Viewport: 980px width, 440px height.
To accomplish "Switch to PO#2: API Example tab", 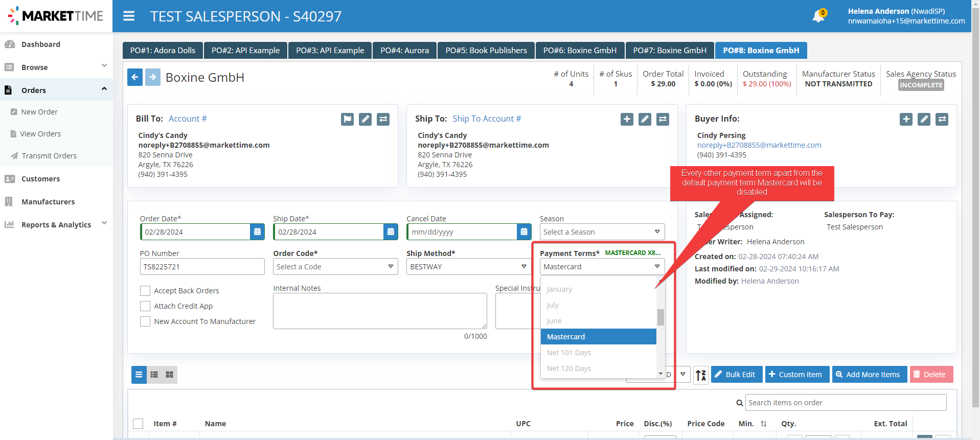I will (x=245, y=51).
